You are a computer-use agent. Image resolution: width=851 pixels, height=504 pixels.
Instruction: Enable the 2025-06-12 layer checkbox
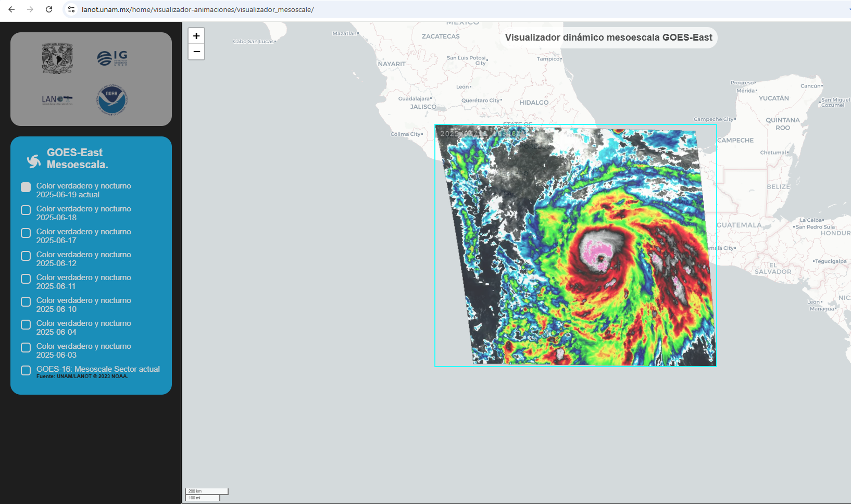coord(26,256)
